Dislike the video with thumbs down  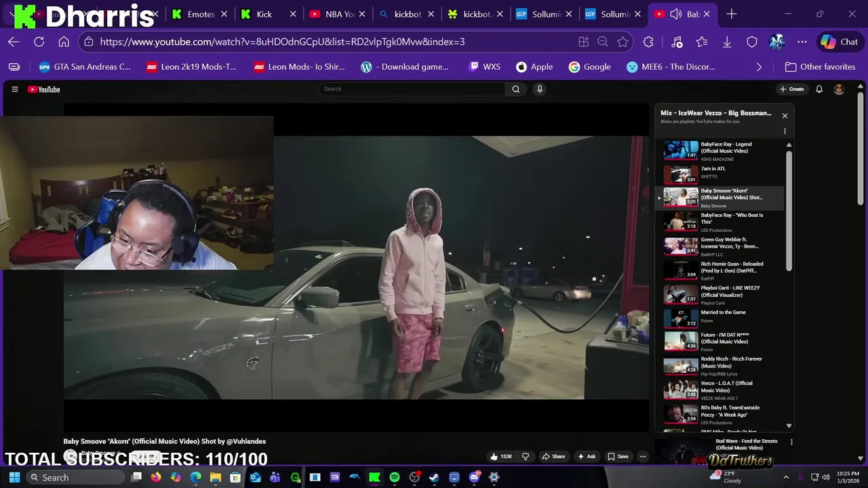(x=525, y=457)
